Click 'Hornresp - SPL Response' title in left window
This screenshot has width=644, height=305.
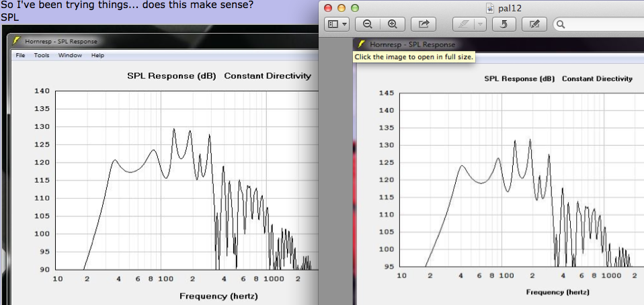pos(61,41)
